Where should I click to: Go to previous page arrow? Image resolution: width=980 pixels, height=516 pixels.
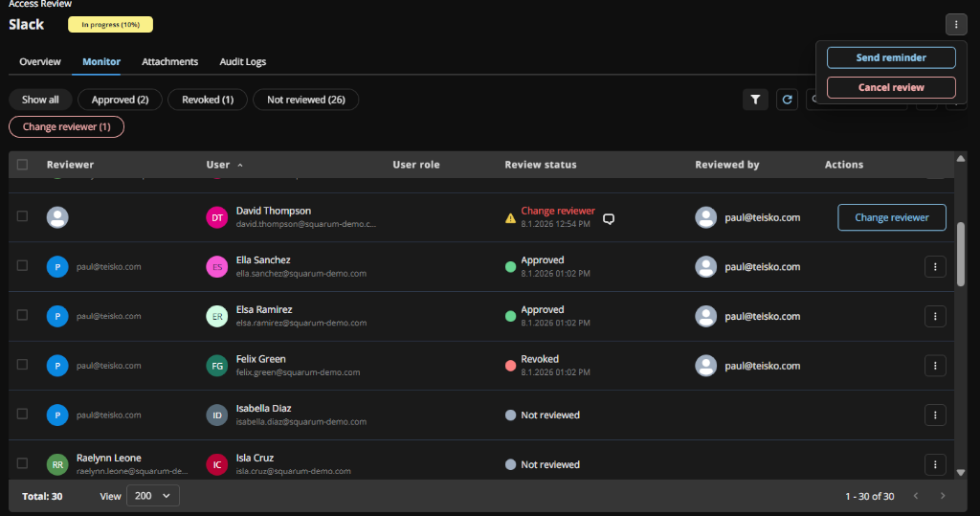click(916, 495)
